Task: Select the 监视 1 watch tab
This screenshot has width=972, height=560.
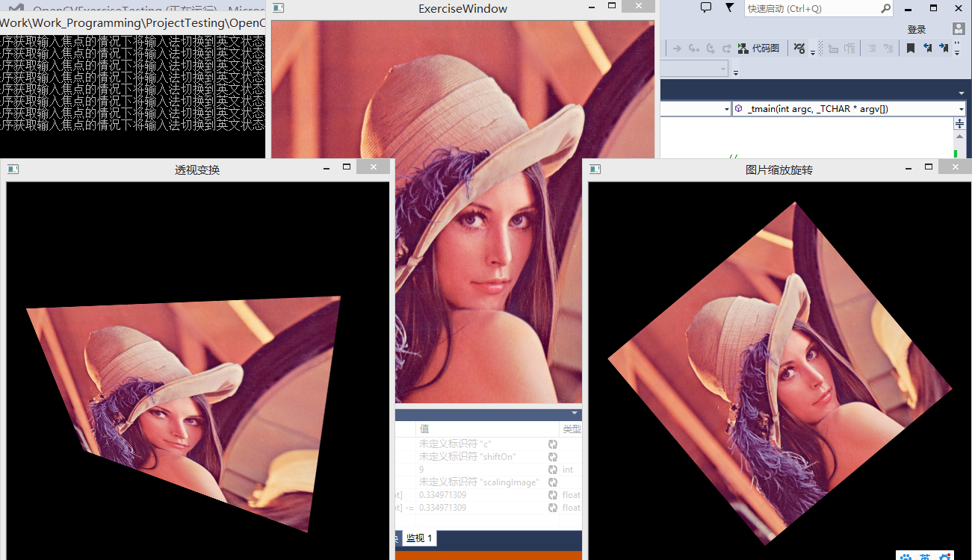Action: 419,538
